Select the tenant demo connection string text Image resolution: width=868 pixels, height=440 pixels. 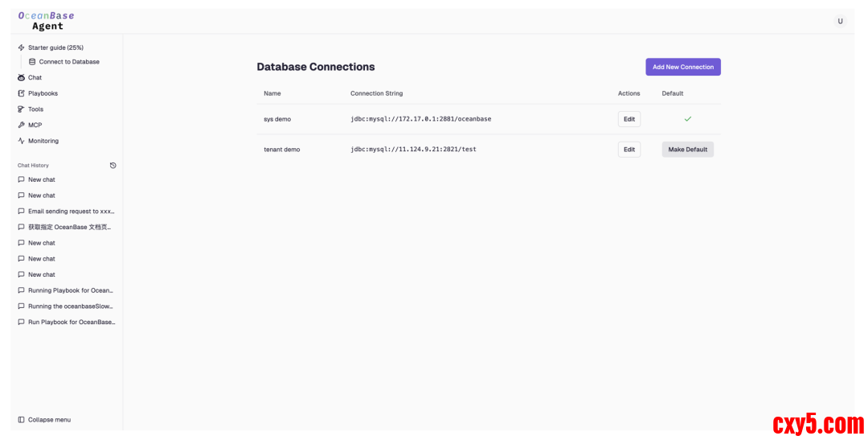pos(413,150)
